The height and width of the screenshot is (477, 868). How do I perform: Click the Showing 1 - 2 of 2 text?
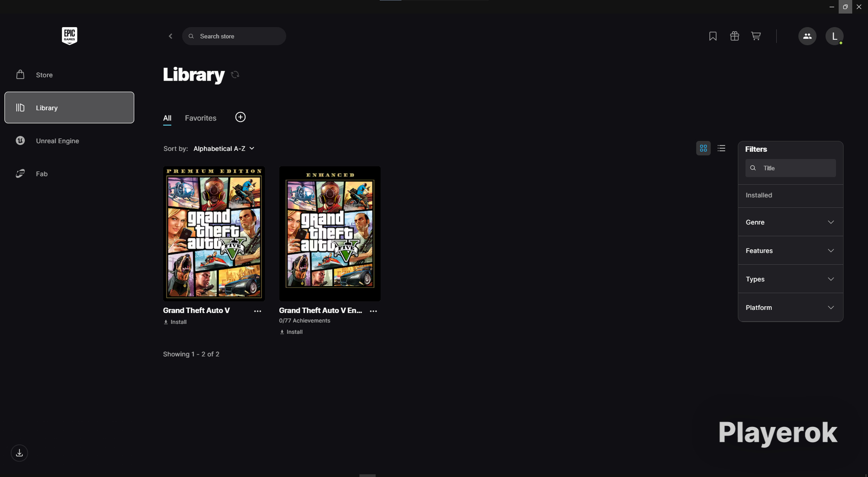click(x=191, y=354)
